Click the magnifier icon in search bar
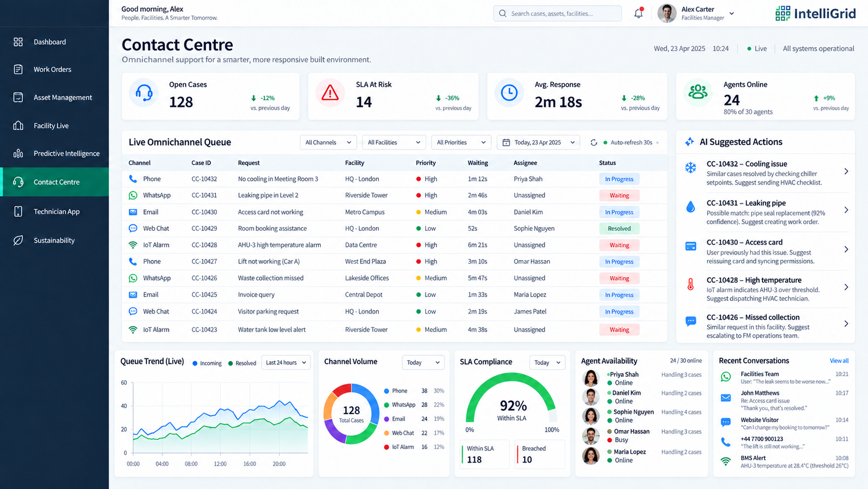 (x=503, y=14)
